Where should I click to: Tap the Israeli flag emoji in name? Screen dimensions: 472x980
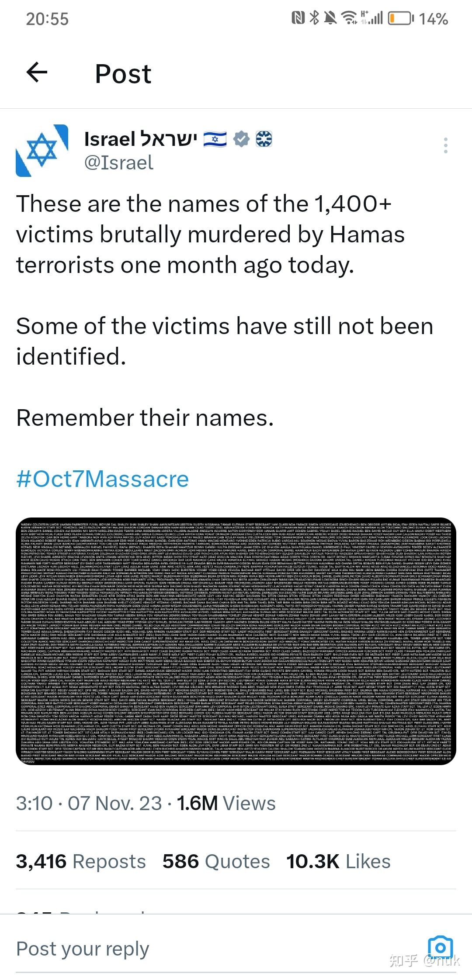(x=215, y=139)
